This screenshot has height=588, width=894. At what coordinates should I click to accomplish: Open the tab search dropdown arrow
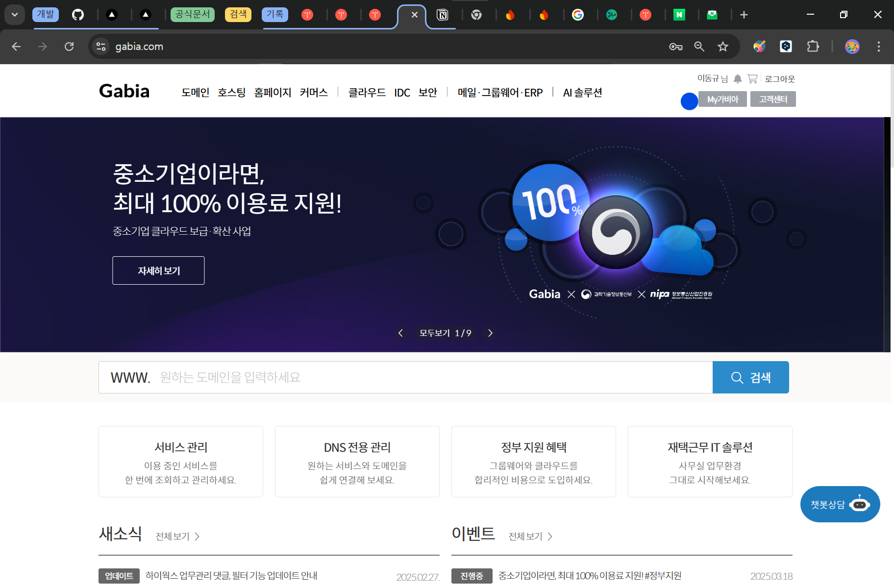(15, 15)
